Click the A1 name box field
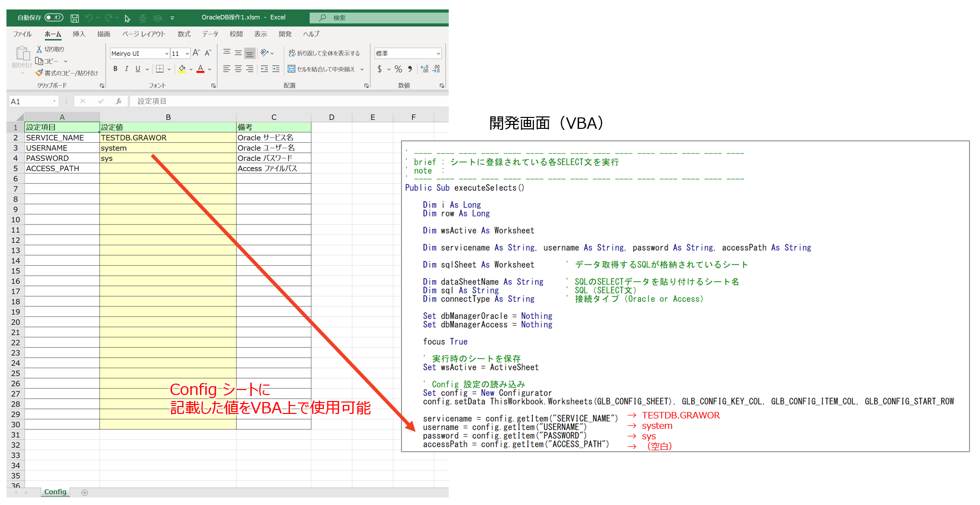Viewport: 980px width, 505px height. point(33,101)
